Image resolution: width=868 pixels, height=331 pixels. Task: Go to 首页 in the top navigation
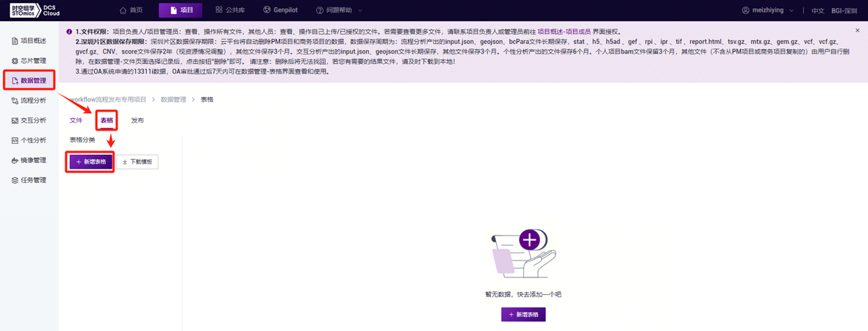(x=132, y=10)
